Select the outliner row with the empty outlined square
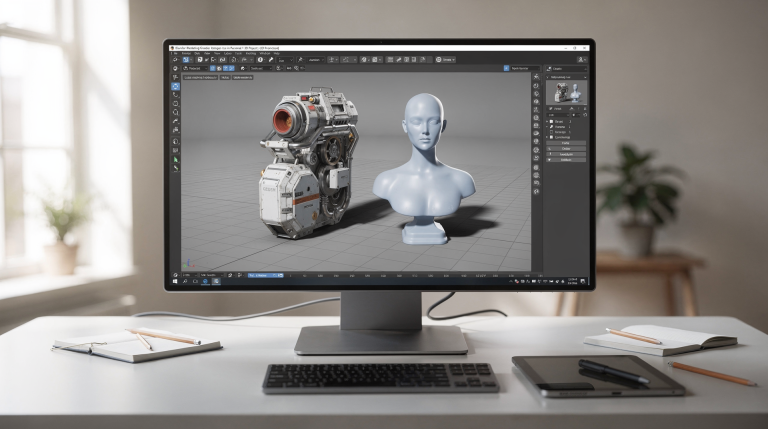Image resolution: width=768 pixels, height=429 pixels. pyautogui.click(x=561, y=132)
